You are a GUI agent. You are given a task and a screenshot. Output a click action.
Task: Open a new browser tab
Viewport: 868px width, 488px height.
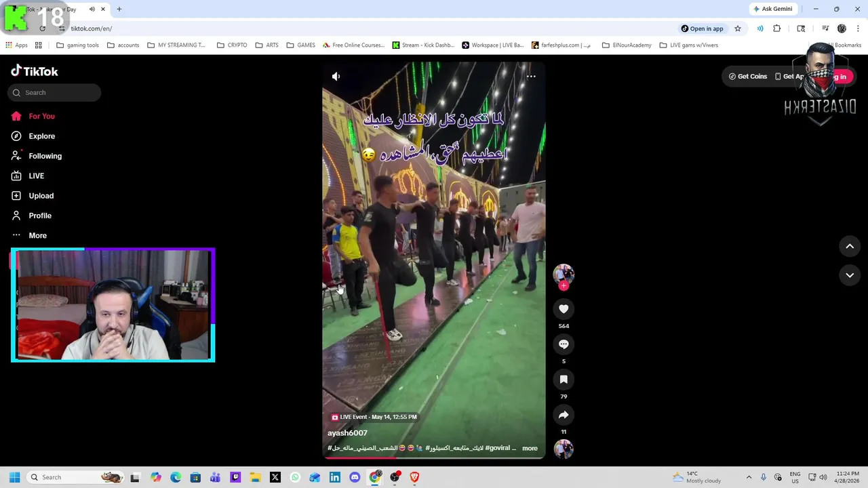click(119, 9)
